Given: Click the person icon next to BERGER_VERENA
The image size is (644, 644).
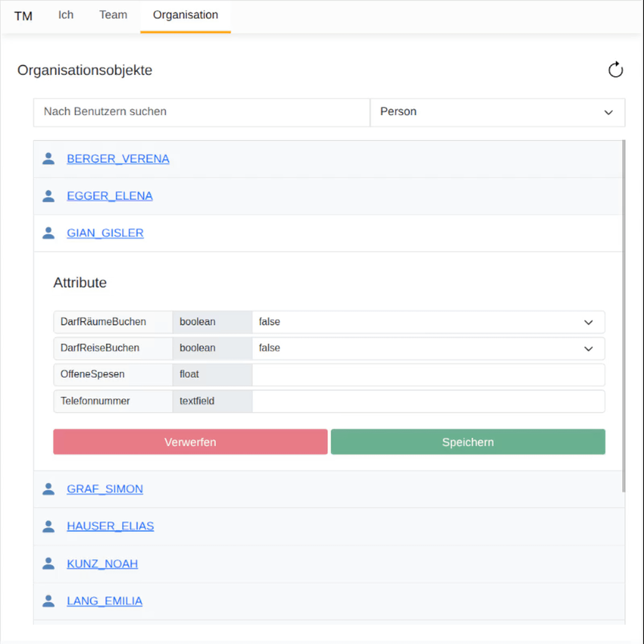Looking at the screenshot, I should [x=48, y=159].
